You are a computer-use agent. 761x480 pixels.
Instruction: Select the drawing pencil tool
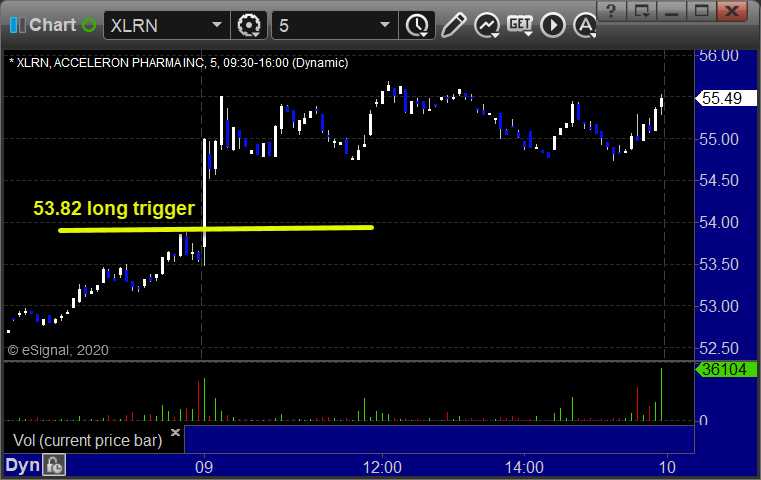coord(453,25)
